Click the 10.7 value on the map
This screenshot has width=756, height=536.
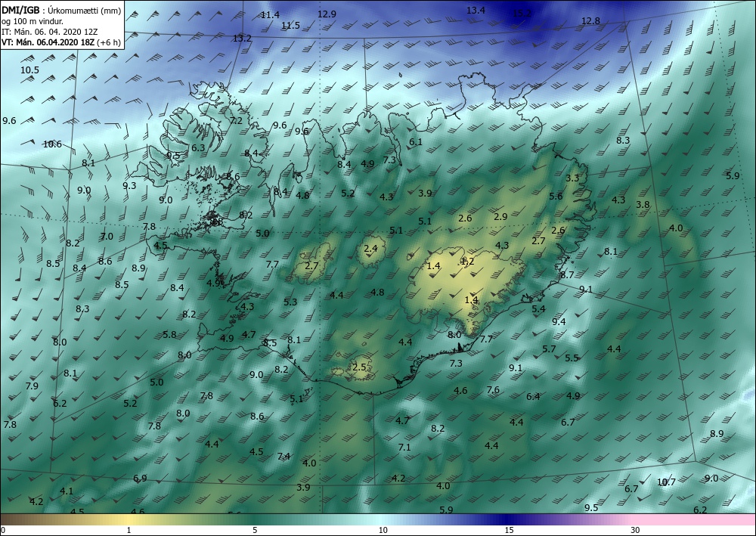pos(666,482)
